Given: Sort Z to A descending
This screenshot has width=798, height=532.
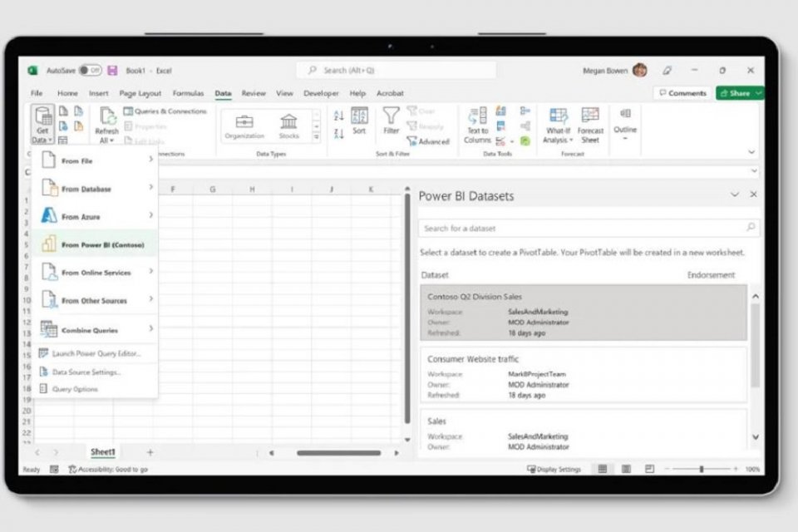Looking at the screenshot, I should pos(339,133).
